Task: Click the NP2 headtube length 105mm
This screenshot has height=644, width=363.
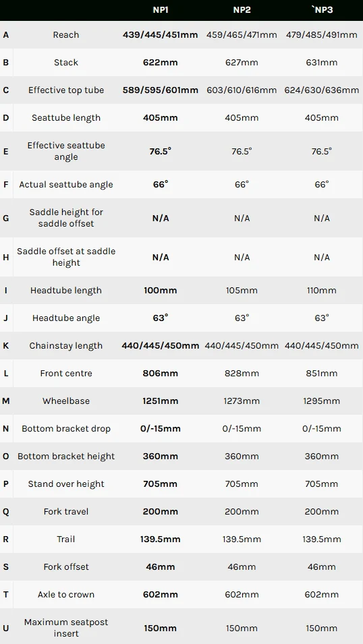Action: pos(242,291)
